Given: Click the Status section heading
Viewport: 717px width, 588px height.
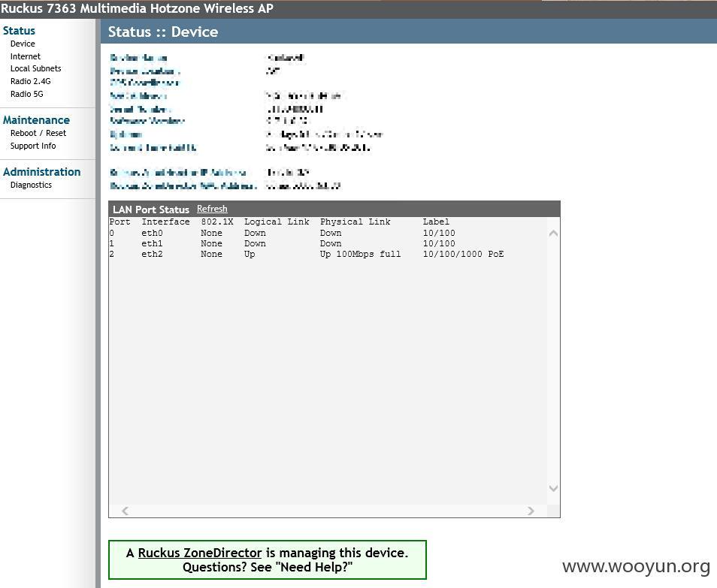Looking at the screenshot, I should point(19,31).
